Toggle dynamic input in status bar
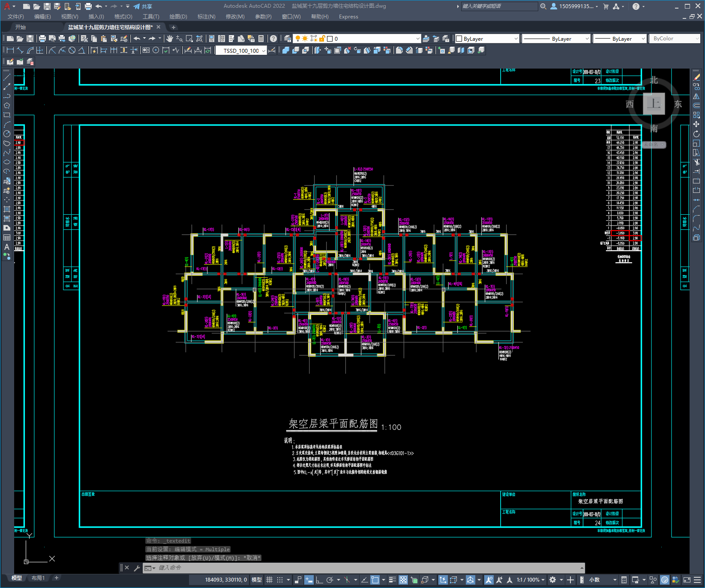The height and width of the screenshot is (588, 705). (x=309, y=580)
